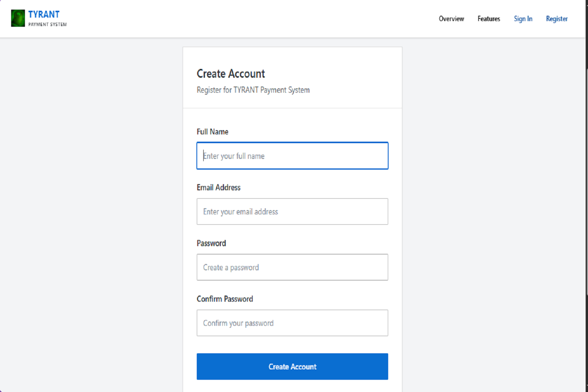Click the 'Create Account' heading text

(x=231, y=73)
